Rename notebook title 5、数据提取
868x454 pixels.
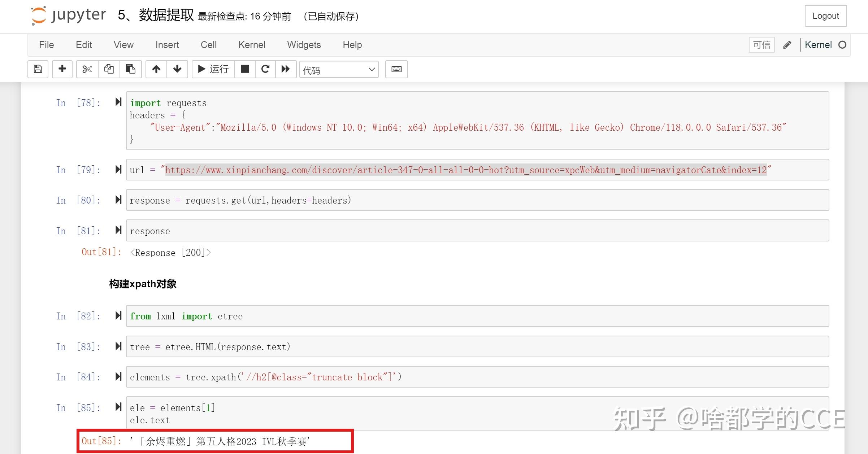coord(156,15)
